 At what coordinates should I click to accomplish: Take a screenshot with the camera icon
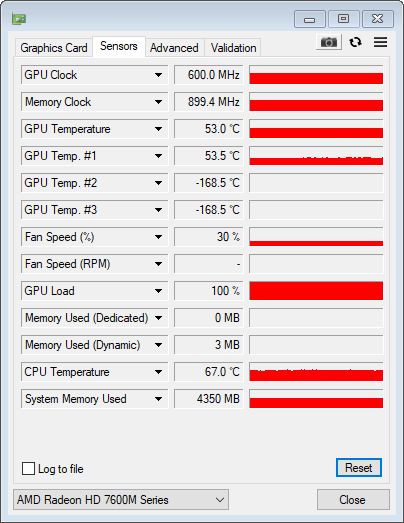coord(329,42)
